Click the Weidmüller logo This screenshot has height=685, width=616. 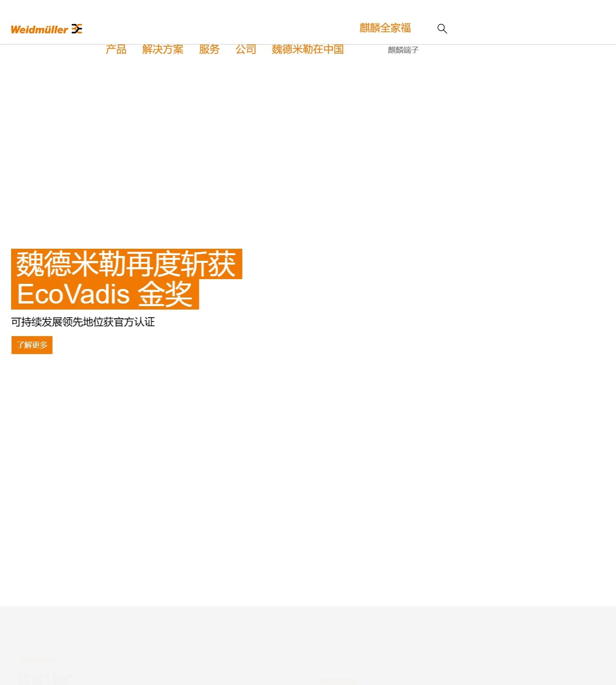pyautogui.click(x=46, y=29)
